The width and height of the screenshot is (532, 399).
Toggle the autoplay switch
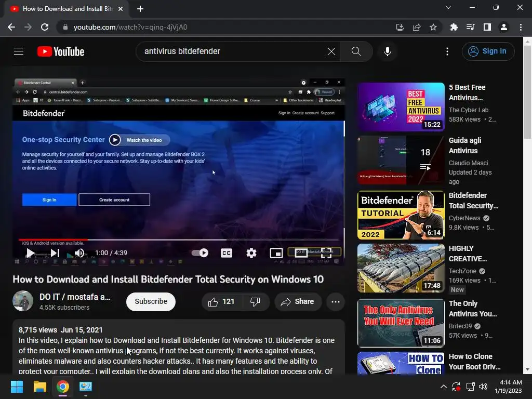[200, 253]
